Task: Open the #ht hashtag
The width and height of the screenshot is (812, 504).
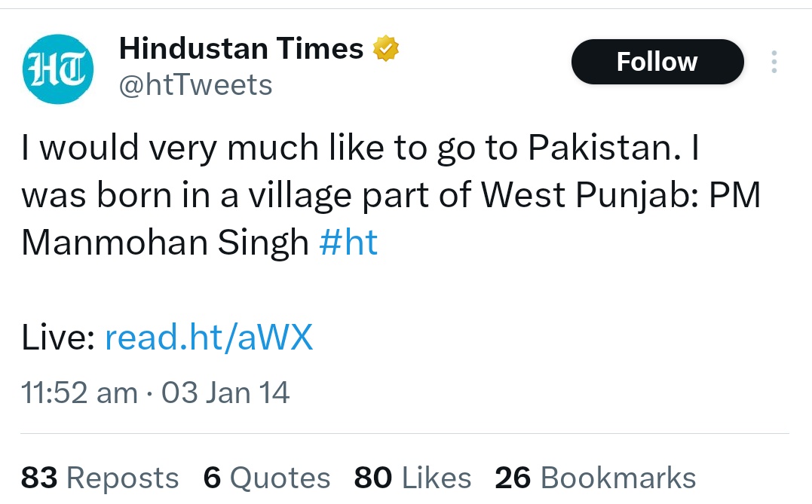Action: [x=348, y=243]
